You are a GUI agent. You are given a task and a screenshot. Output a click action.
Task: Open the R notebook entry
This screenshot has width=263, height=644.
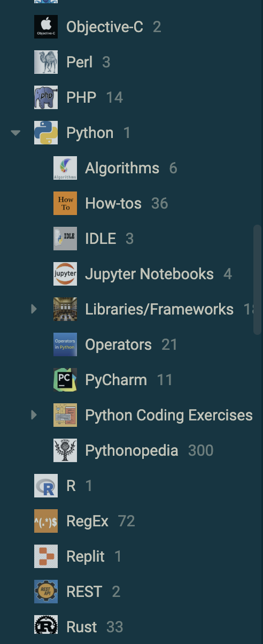click(71, 486)
